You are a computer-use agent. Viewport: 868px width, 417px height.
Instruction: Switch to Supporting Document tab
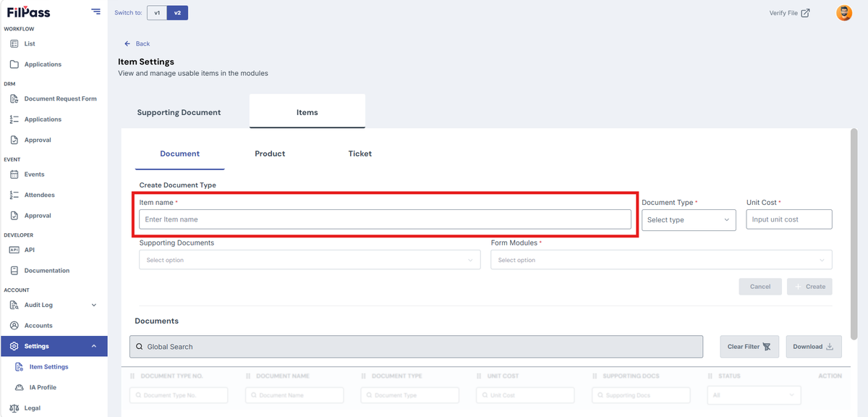[179, 113]
